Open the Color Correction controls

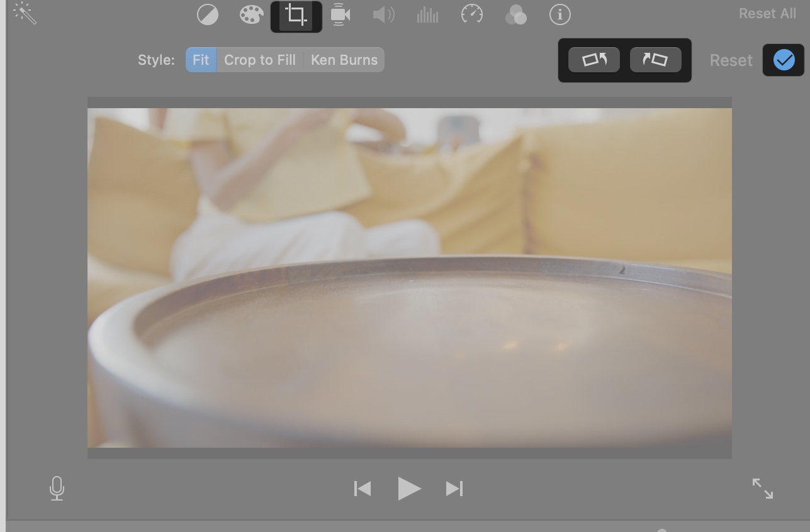tap(252, 14)
